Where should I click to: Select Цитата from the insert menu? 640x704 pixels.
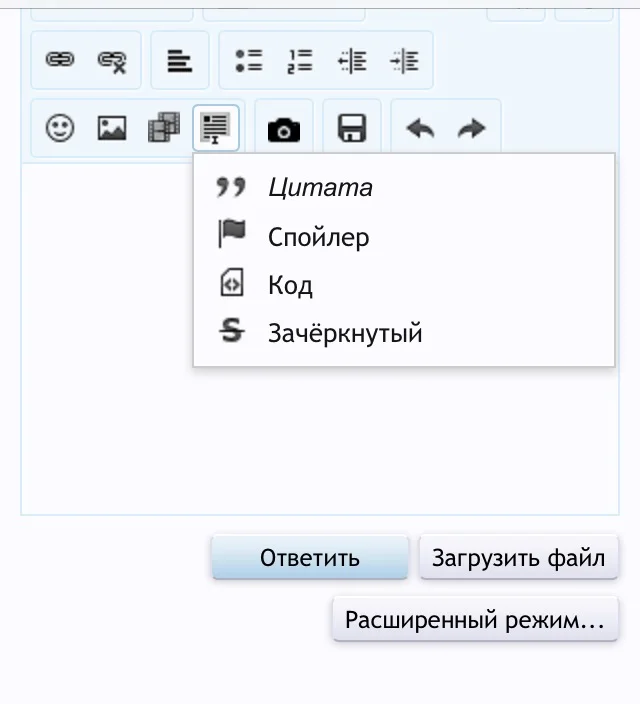404,187
